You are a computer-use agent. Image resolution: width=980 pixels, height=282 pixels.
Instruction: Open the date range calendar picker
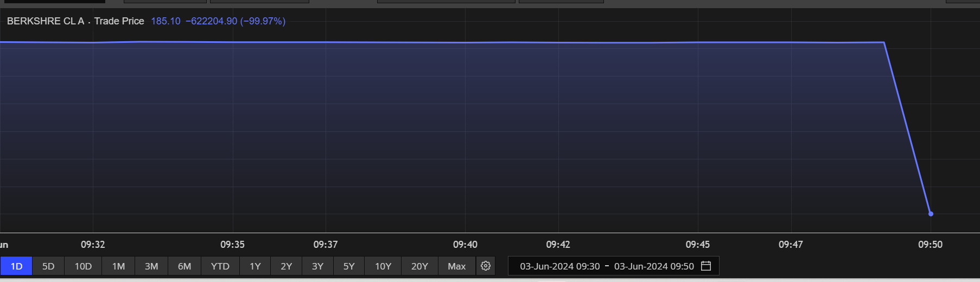coord(706,266)
